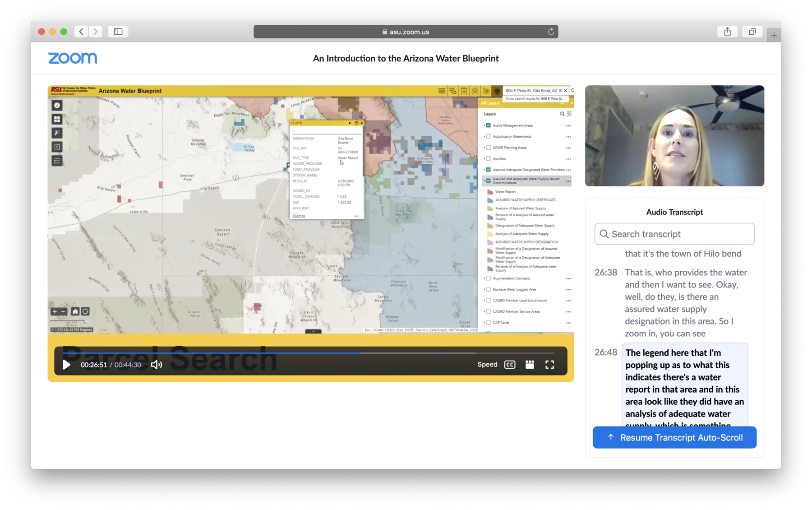
Task: Open the map info widget
Action: point(57,106)
